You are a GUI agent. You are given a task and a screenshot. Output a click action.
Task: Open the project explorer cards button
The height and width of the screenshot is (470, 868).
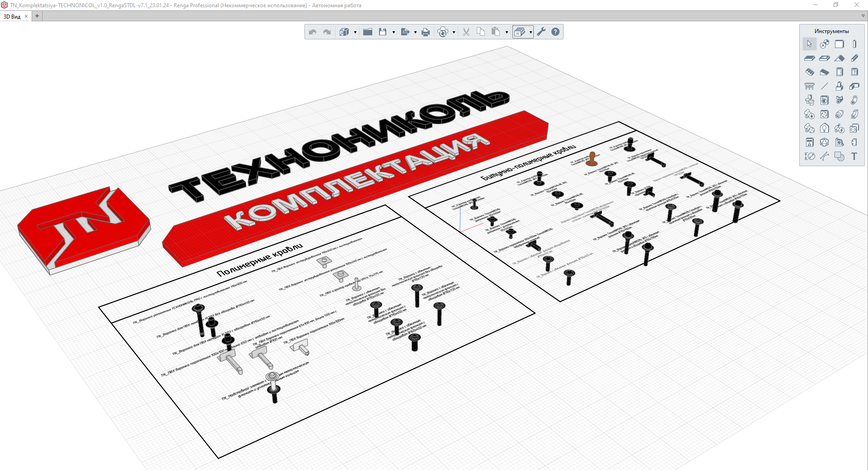point(520,32)
